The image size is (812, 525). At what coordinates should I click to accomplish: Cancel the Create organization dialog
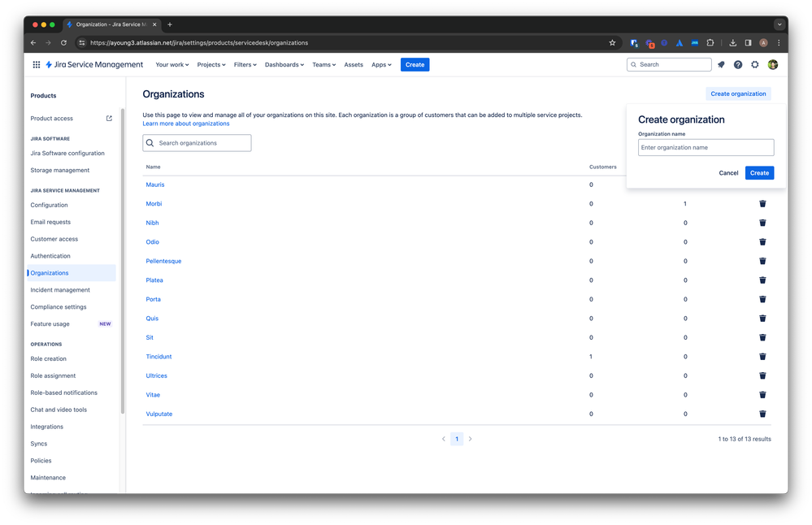727,172
